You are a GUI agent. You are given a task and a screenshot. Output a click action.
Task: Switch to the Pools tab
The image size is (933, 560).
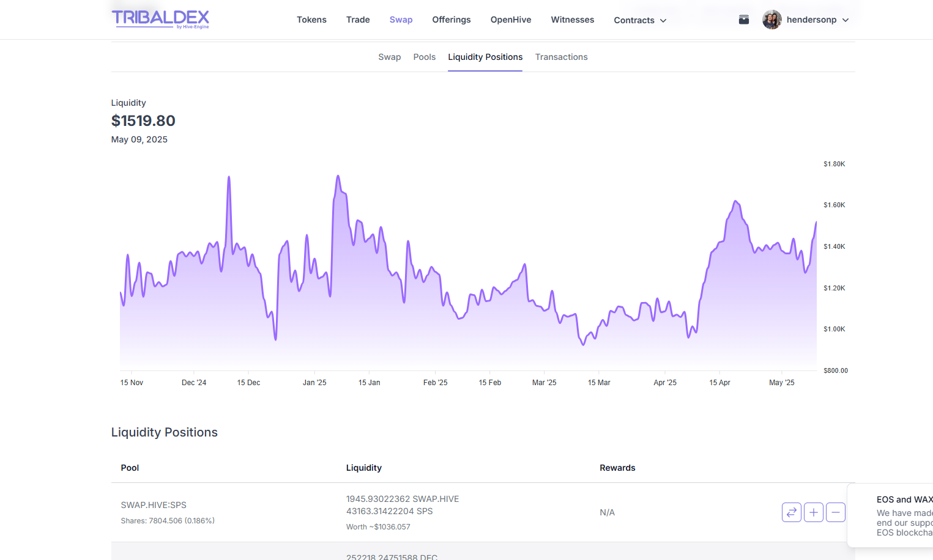[x=425, y=57]
